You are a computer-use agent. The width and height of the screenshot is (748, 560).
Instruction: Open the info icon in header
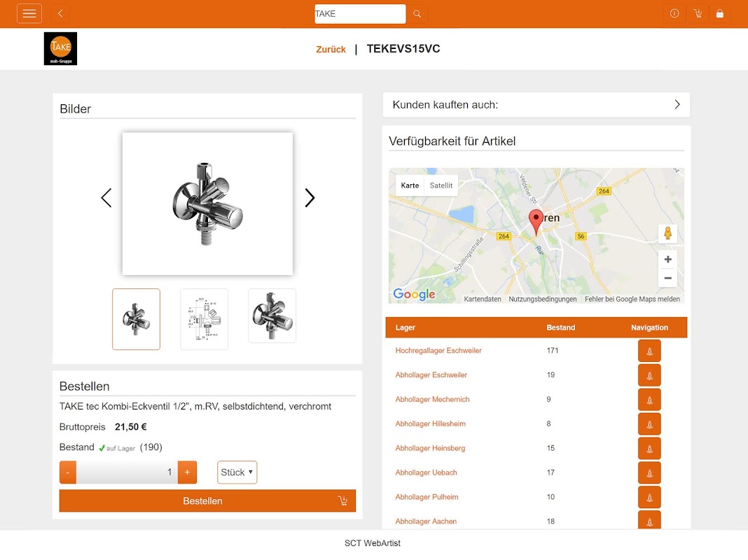(x=674, y=13)
